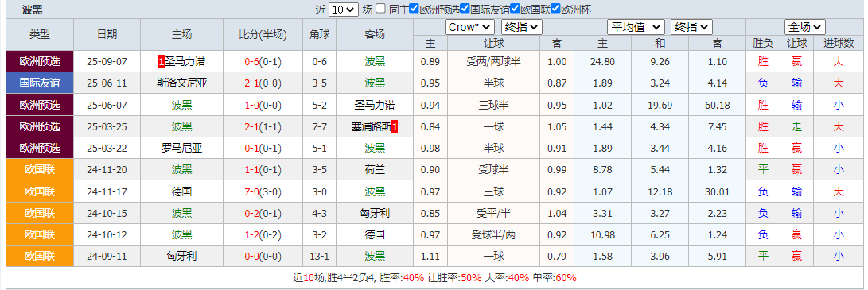Uncheck the 欧国联 filter checkbox
Viewport: 868px width, 290px height.
[x=516, y=9]
